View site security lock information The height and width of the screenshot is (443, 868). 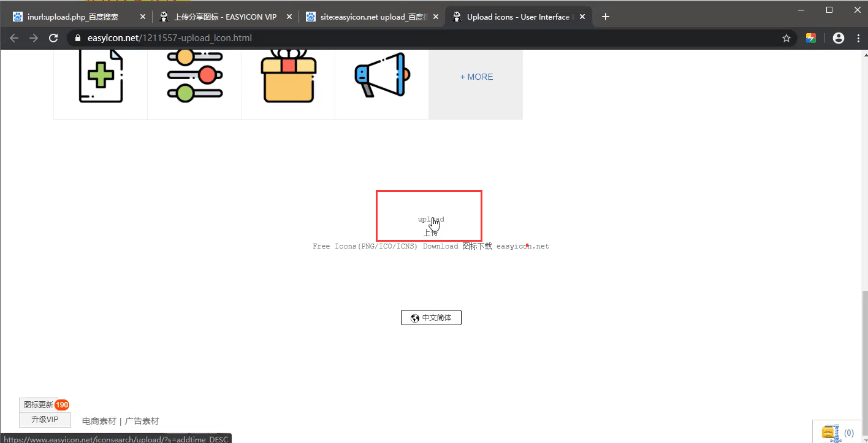click(78, 38)
